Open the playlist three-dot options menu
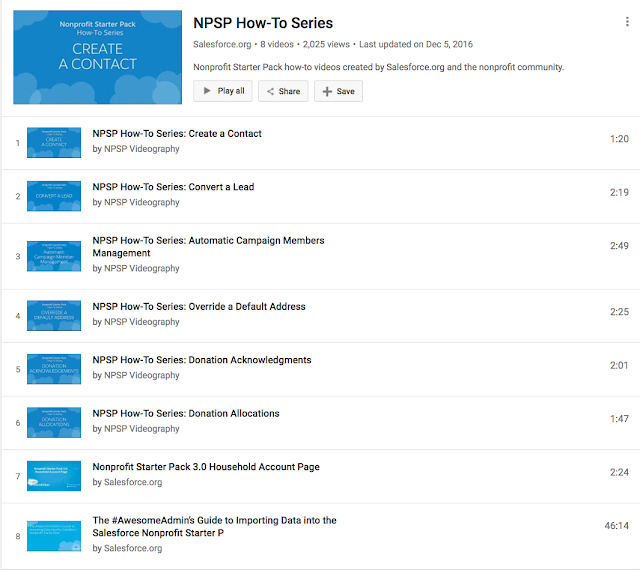Screen dimensions: 640x570 tap(627, 22)
